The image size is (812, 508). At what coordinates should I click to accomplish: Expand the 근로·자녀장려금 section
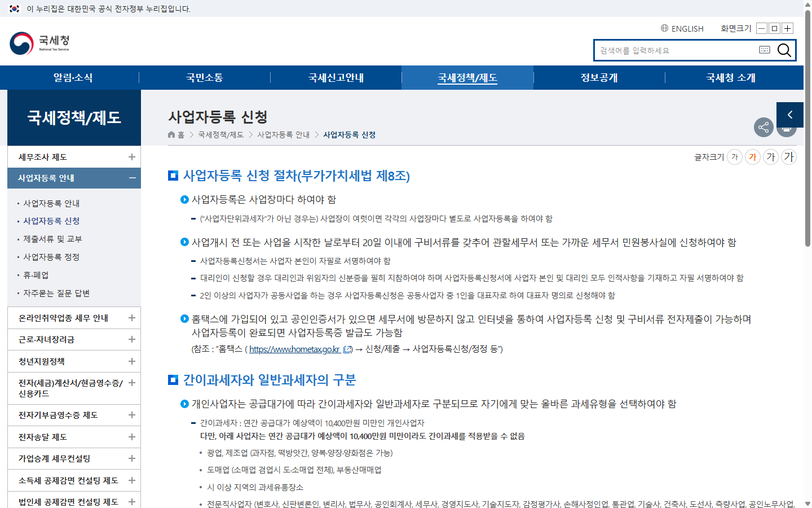pos(131,339)
